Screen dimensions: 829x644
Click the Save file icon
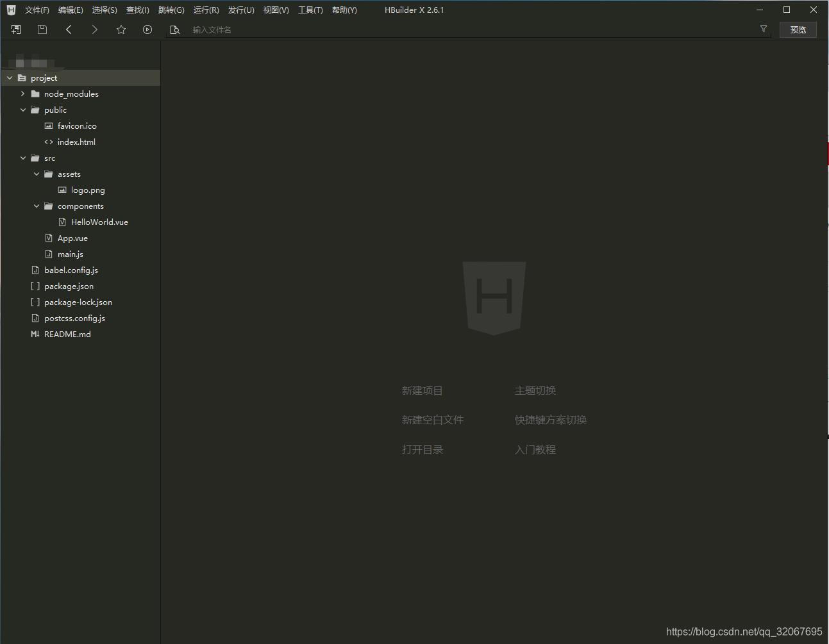pyautogui.click(x=42, y=29)
